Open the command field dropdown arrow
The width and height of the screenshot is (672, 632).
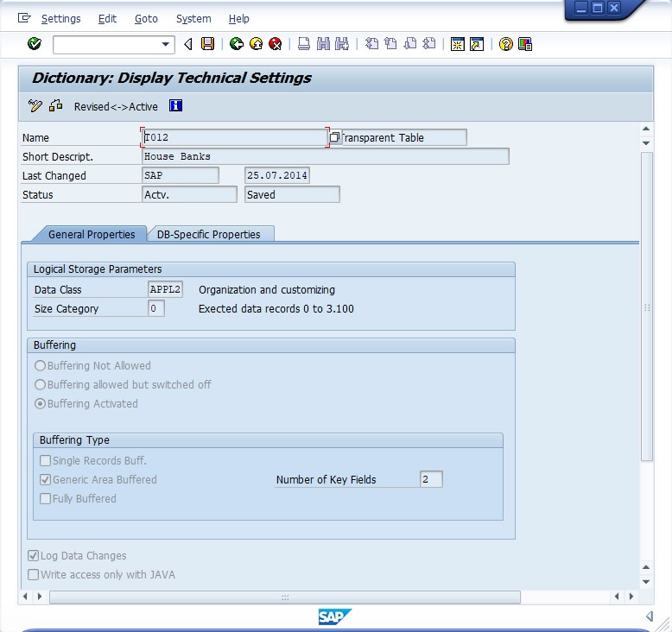coord(166,44)
